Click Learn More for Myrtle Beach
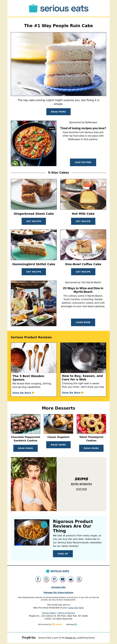This screenshot has height=644, width=117. coord(83,322)
